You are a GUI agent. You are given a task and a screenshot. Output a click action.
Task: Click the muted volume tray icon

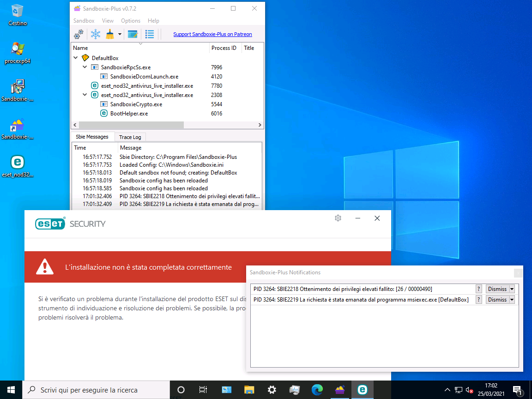(470, 390)
